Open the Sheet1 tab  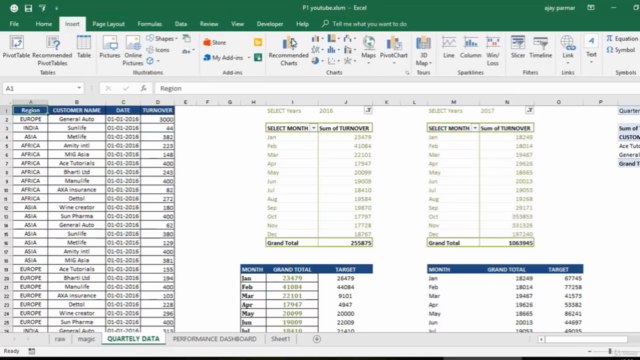point(280,339)
